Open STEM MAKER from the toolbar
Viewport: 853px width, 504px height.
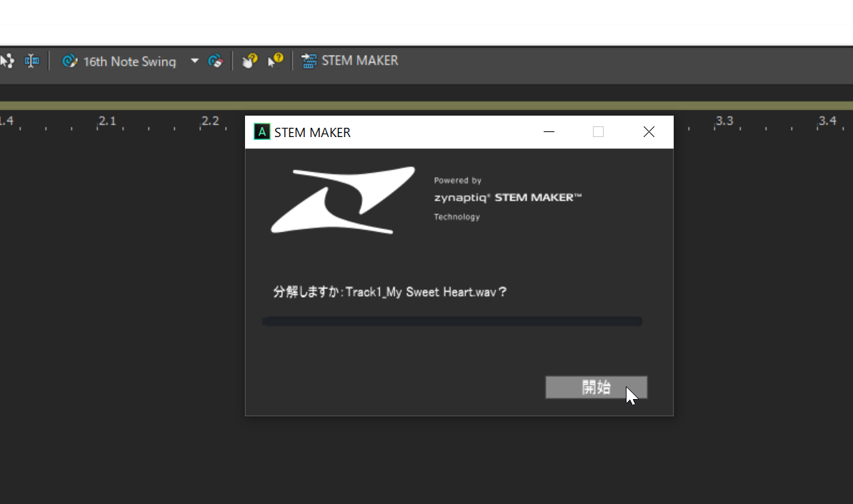[350, 61]
